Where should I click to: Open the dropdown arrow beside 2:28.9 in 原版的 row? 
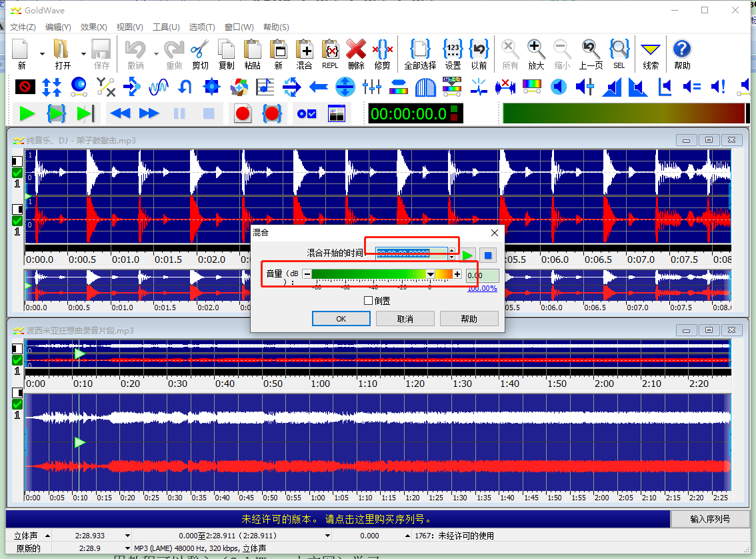tap(127, 548)
